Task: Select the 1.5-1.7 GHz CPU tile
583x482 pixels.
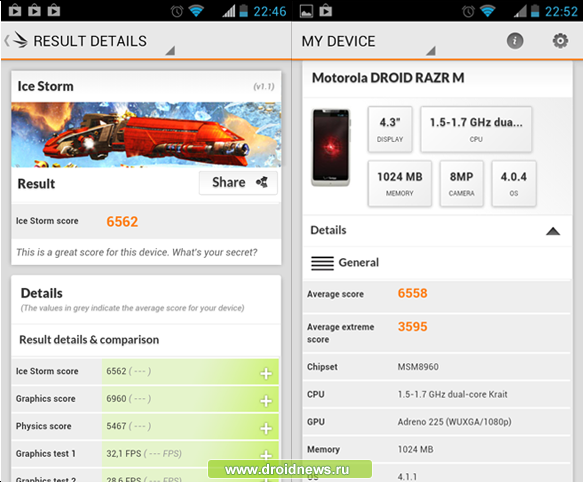Action: pyautogui.click(x=476, y=129)
